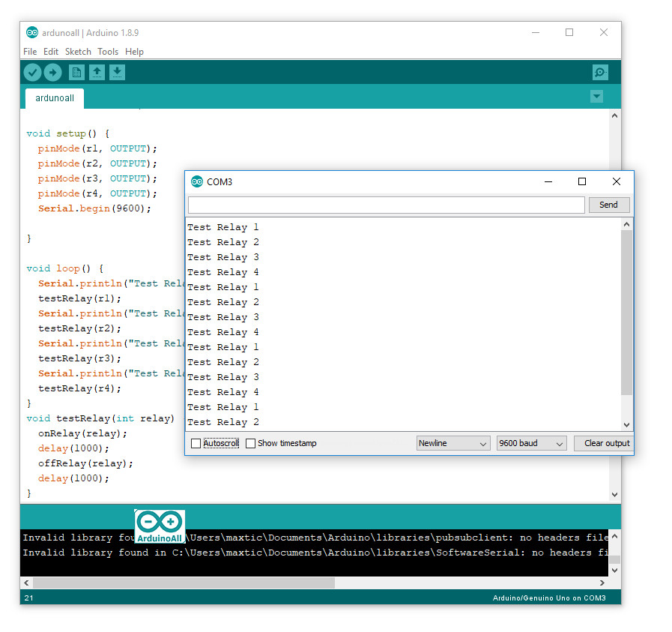Open the 9600 baud rate dropdown
The image size is (672, 632).
point(531,443)
